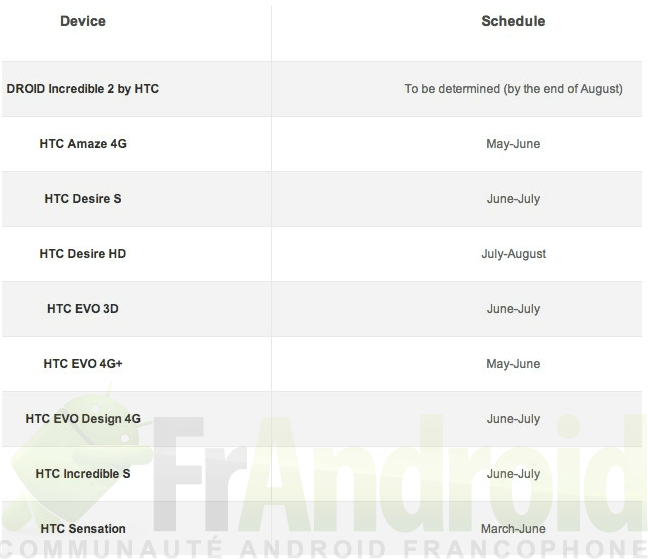
Task: Select the HTC EVO 3D device
Action: click(x=83, y=309)
